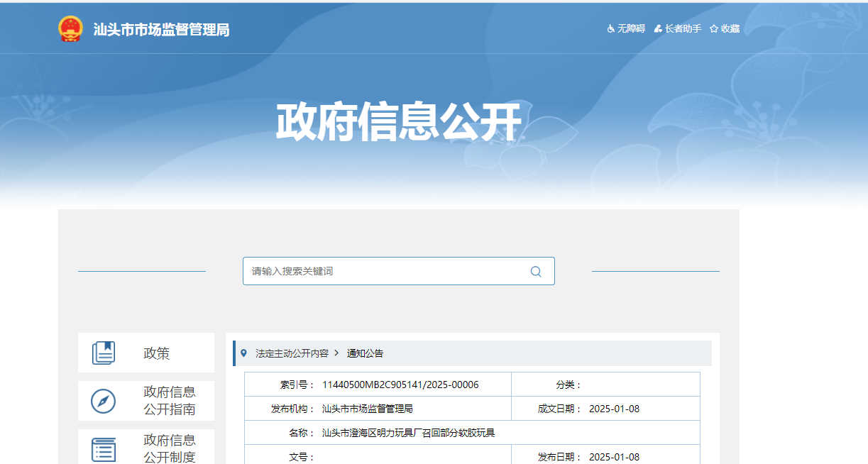Click index number 11440500MB2C905141/2025-00006

tap(400, 385)
